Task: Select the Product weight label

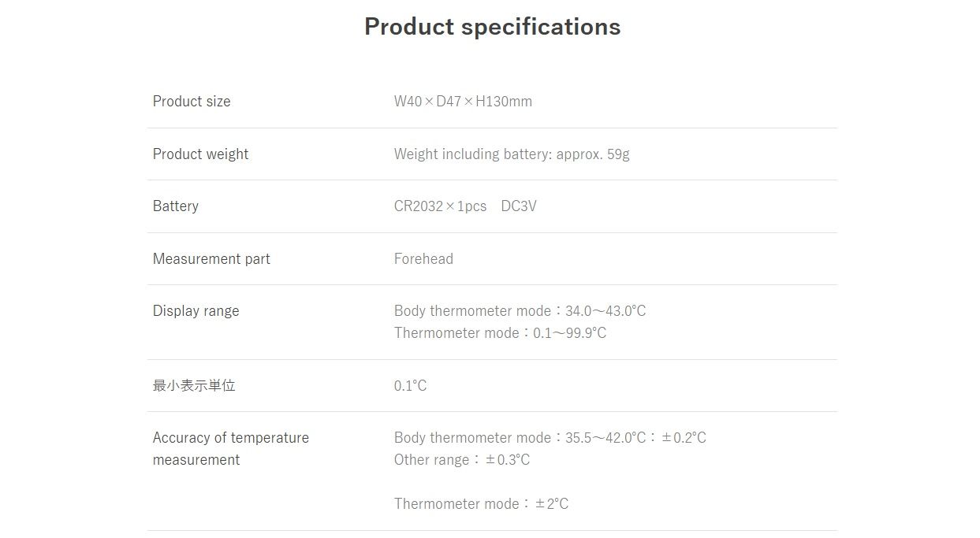Action: (200, 154)
